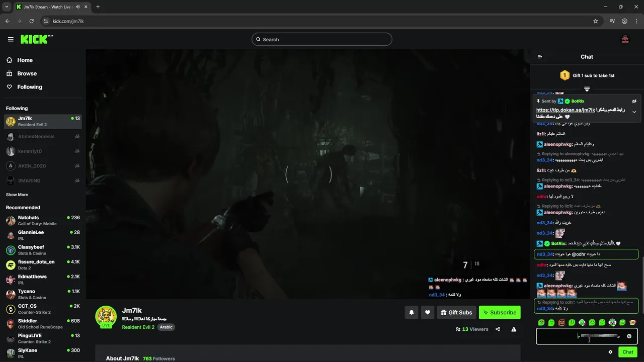The height and width of the screenshot is (362, 644).
Task: Insert the heart-eyes green emote
Action: coord(541,322)
